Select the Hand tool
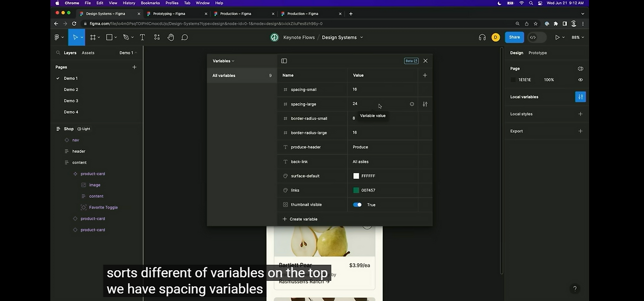 (x=171, y=37)
